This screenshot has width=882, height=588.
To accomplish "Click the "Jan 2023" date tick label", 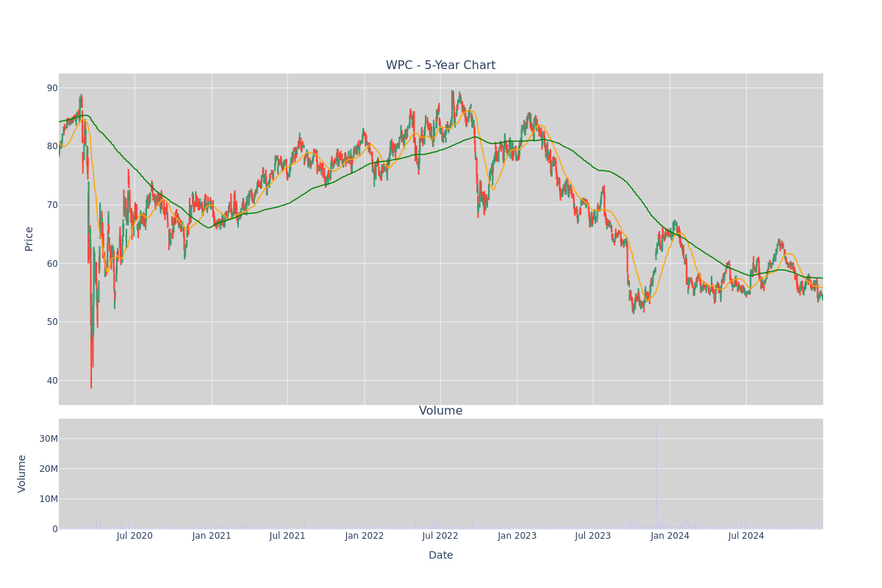I will (x=517, y=536).
